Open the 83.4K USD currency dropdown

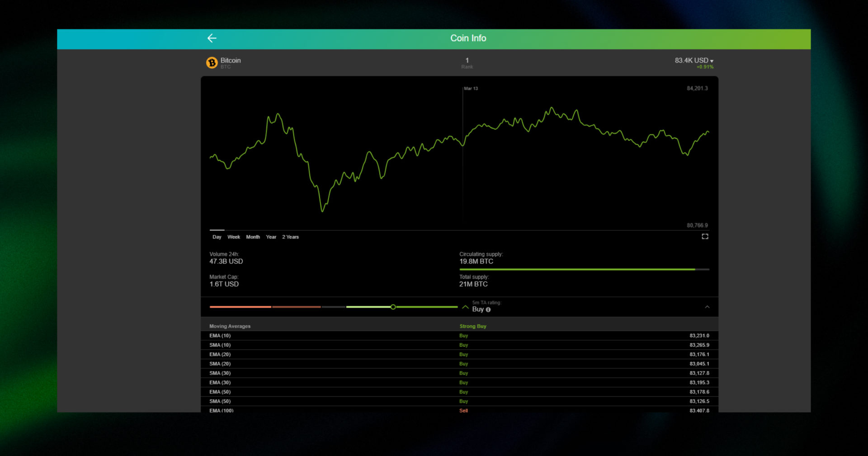pyautogui.click(x=693, y=60)
